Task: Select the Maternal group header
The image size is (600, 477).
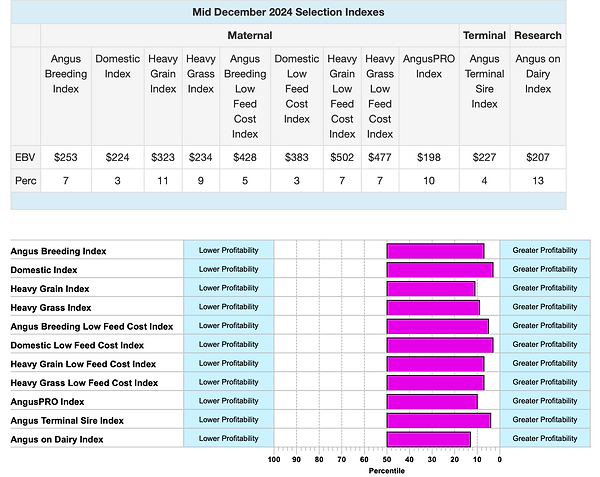Action: (x=250, y=36)
